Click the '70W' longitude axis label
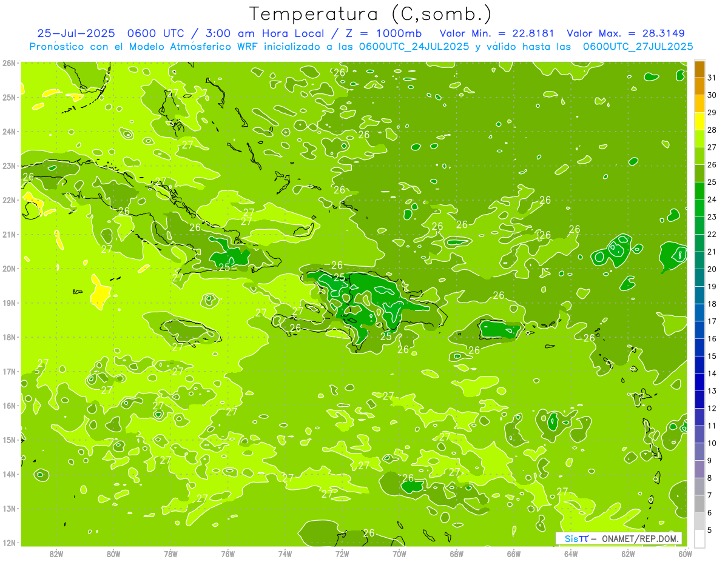 pos(399,554)
